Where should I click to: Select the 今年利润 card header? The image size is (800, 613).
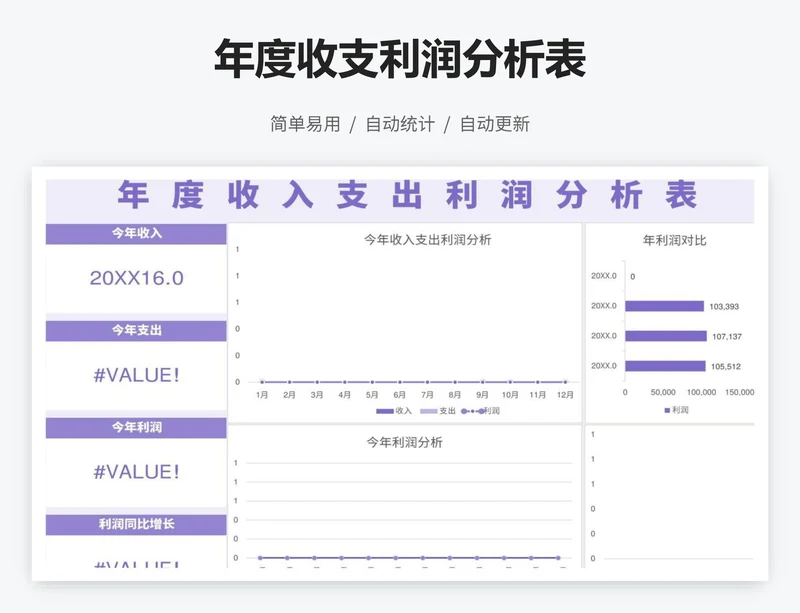point(136,428)
